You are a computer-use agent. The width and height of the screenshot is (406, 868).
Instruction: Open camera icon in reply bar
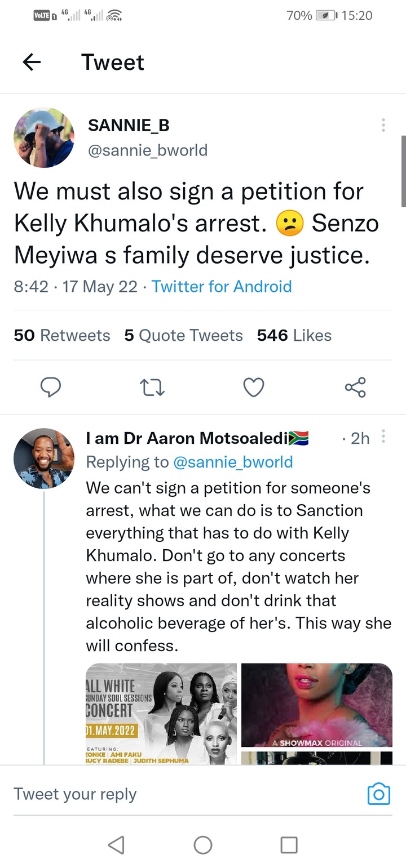coord(379,794)
